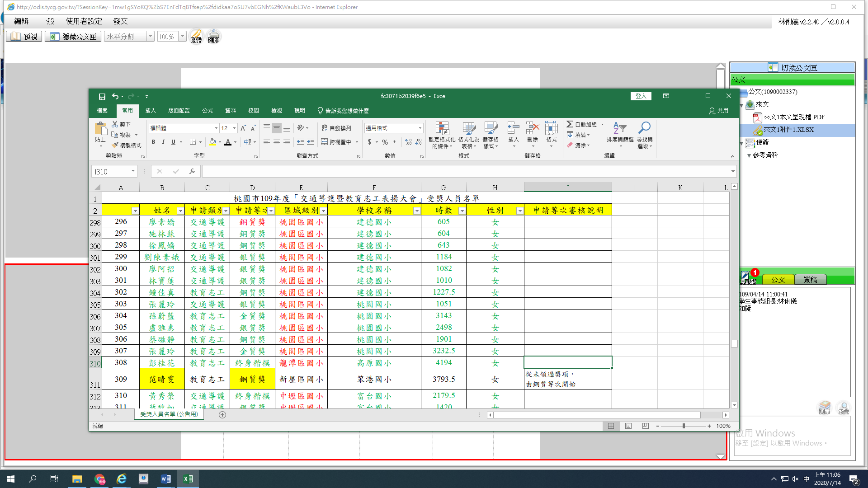Click the 預視 preview button
Image resolution: width=868 pixels, height=488 pixels.
pos(24,37)
